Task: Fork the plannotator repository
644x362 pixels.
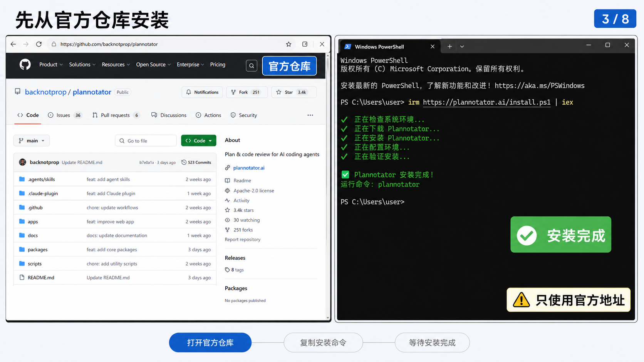Action: click(x=247, y=92)
